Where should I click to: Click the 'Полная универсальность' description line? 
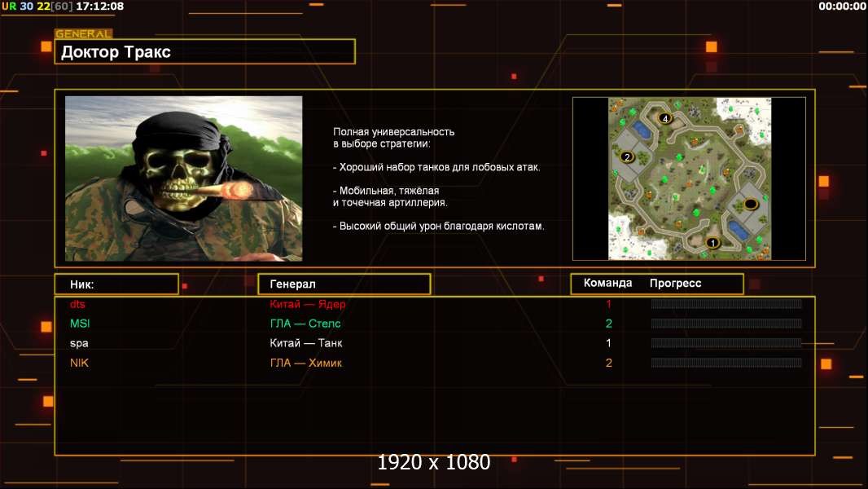coord(393,132)
